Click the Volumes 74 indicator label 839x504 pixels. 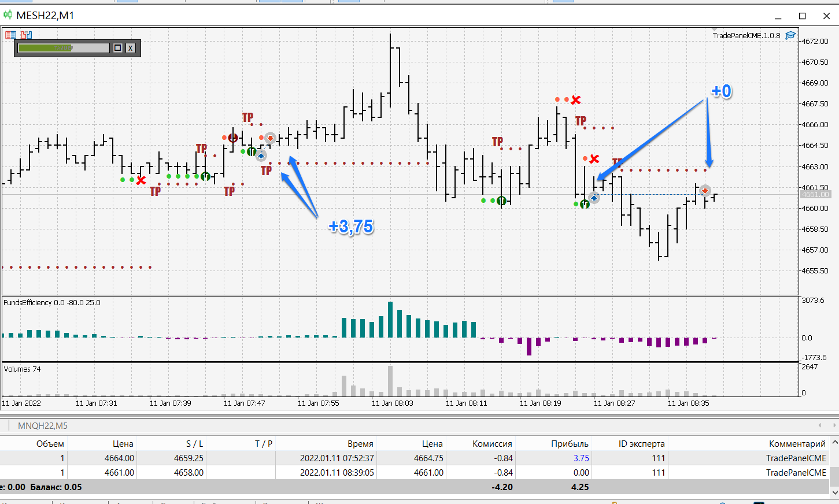click(x=22, y=369)
